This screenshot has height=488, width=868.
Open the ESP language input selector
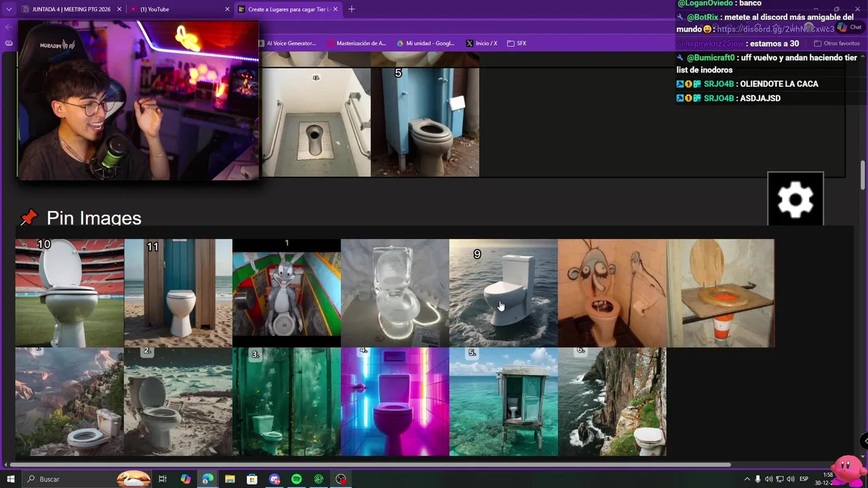click(x=804, y=479)
